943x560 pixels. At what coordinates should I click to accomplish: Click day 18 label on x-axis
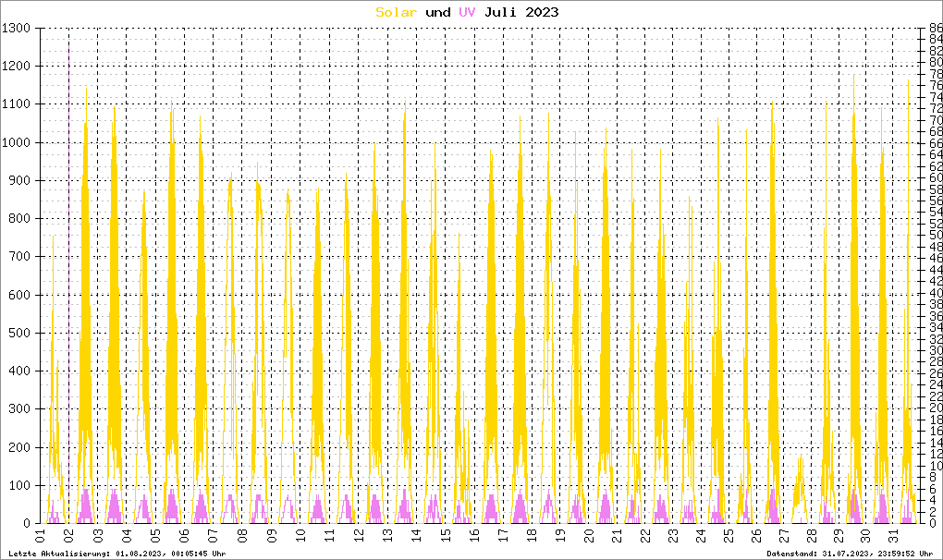(x=529, y=535)
